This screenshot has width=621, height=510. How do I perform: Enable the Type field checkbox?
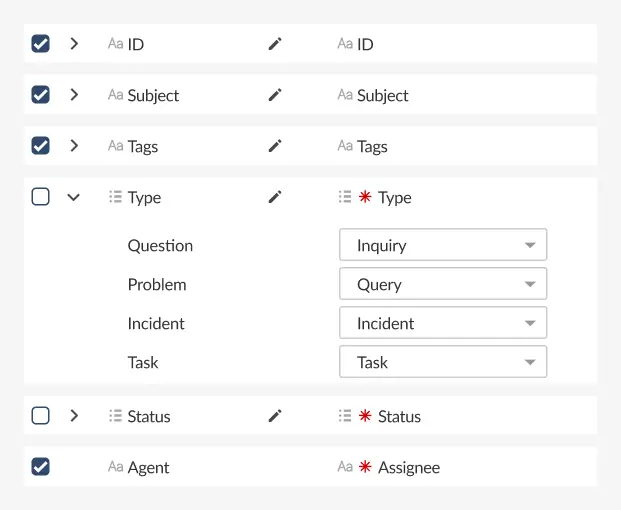(x=40, y=197)
